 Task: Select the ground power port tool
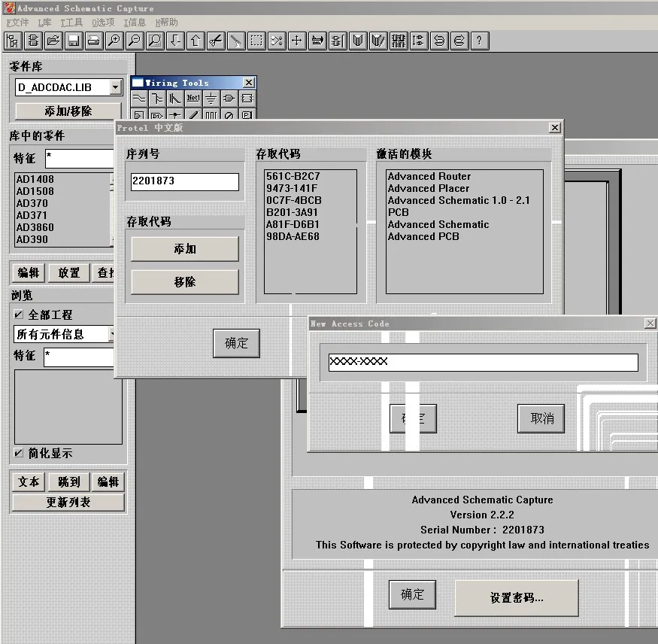211,99
